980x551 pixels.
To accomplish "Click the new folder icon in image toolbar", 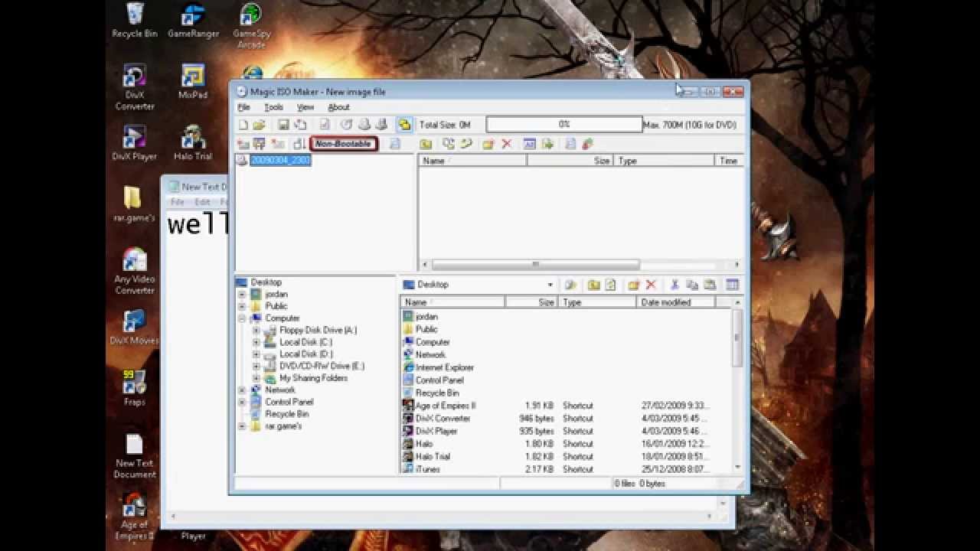I will tap(488, 144).
